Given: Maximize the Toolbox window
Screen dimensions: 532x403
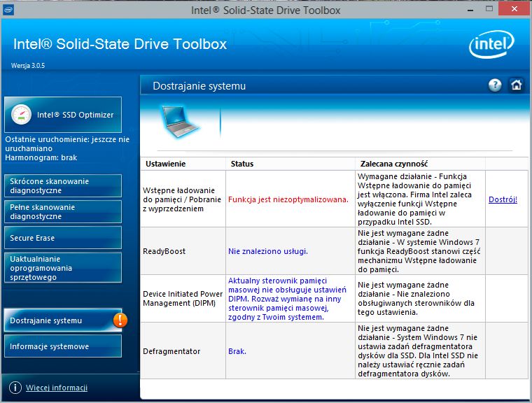Looking at the screenshot, I should point(489,9).
